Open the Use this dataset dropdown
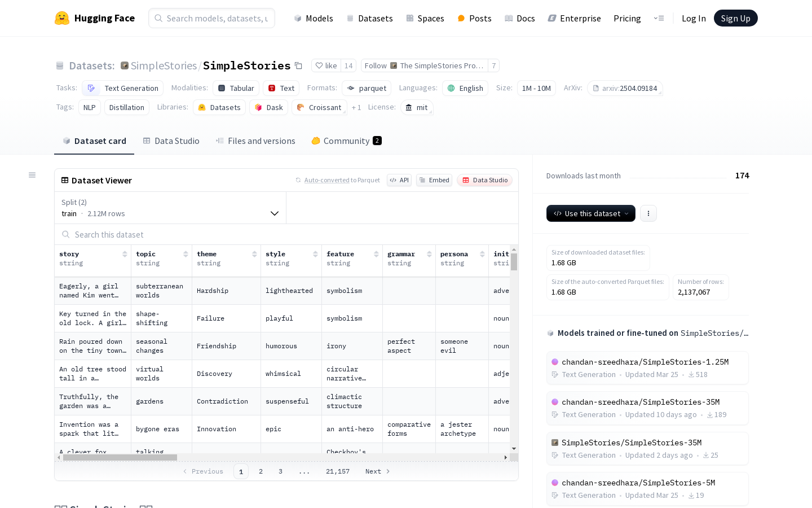This screenshot has width=812, height=508. (x=590, y=213)
